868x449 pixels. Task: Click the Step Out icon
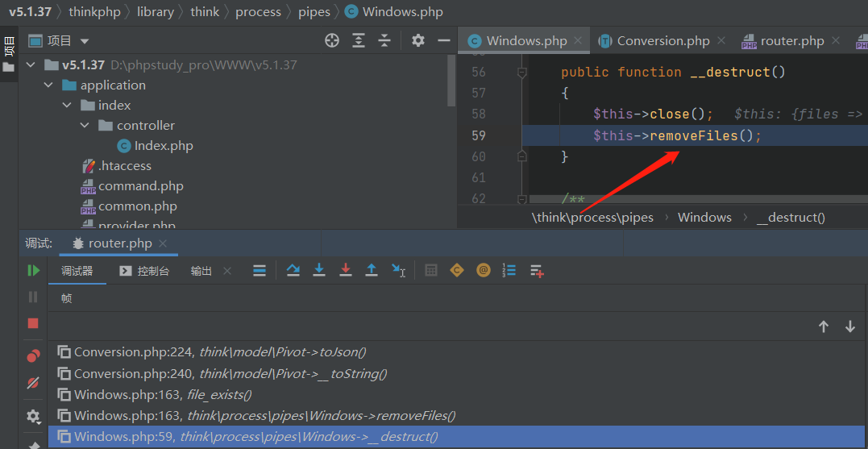point(372,270)
